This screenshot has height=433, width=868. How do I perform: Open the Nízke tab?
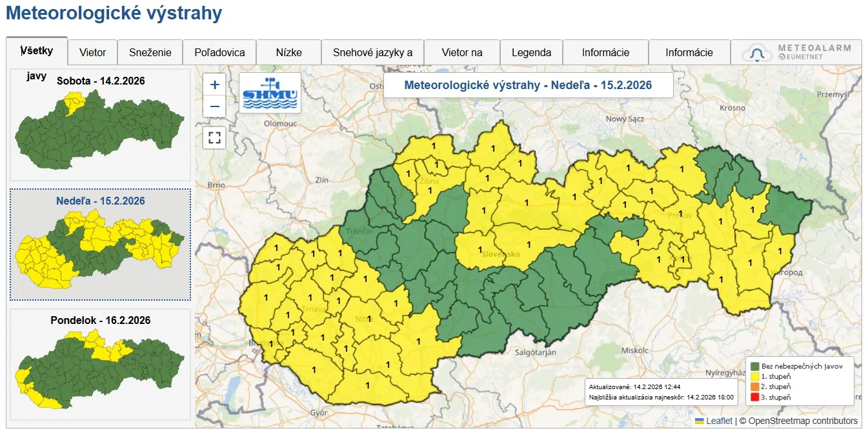(288, 52)
